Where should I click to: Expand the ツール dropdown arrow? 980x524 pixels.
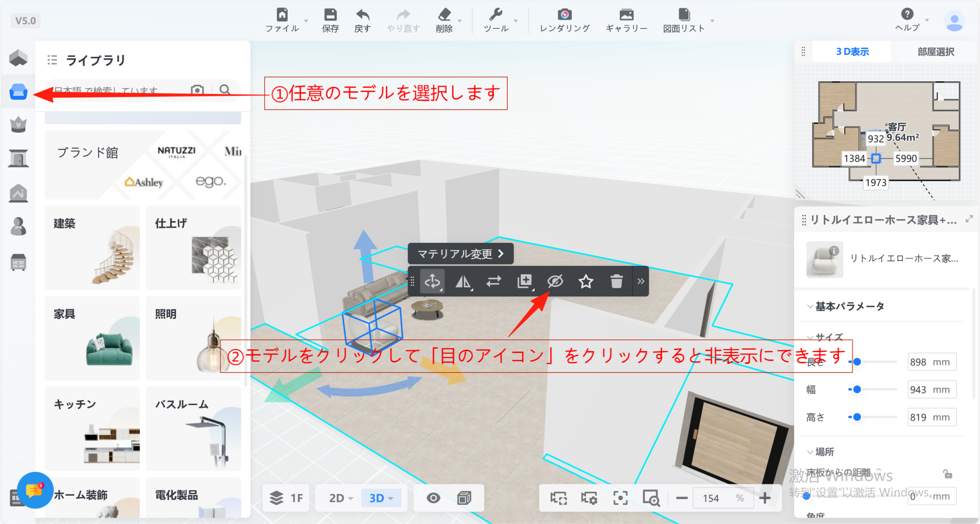click(x=515, y=21)
